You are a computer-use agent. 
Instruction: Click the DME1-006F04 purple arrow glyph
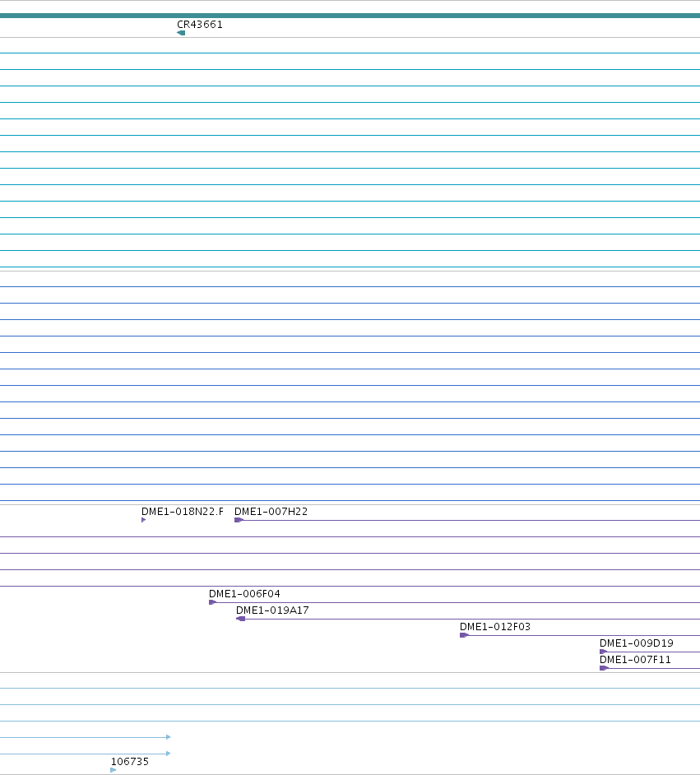(x=213, y=602)
